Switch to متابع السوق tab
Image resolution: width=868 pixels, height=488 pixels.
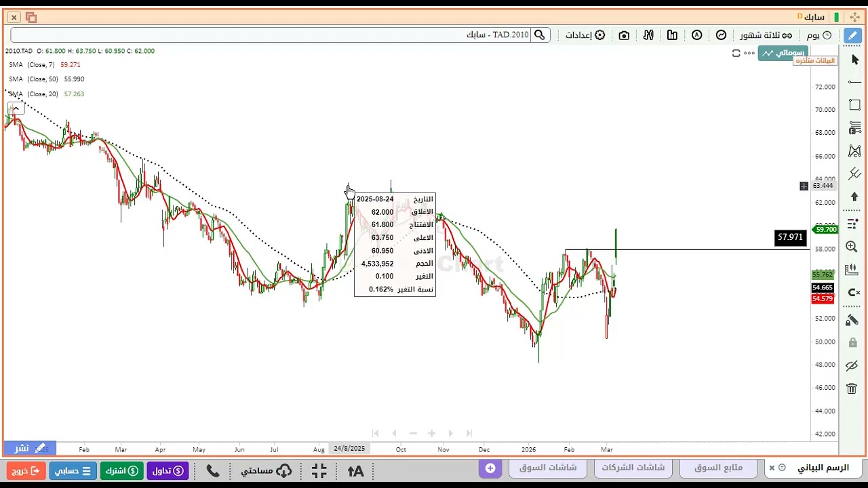click(718, 468)
